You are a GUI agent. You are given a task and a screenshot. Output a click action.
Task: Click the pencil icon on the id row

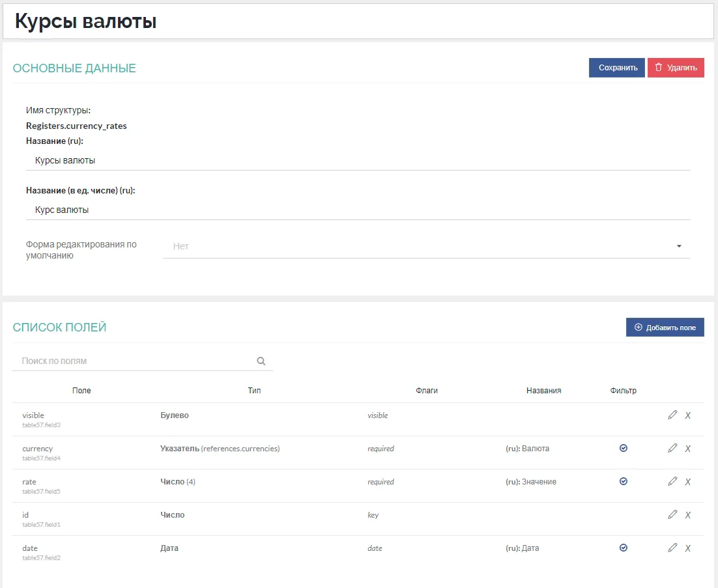672,515
